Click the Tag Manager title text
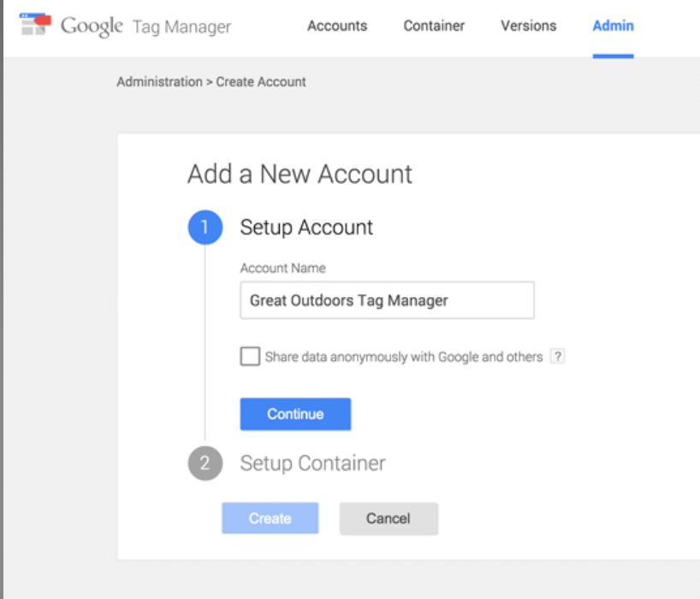 pos(181,27)
